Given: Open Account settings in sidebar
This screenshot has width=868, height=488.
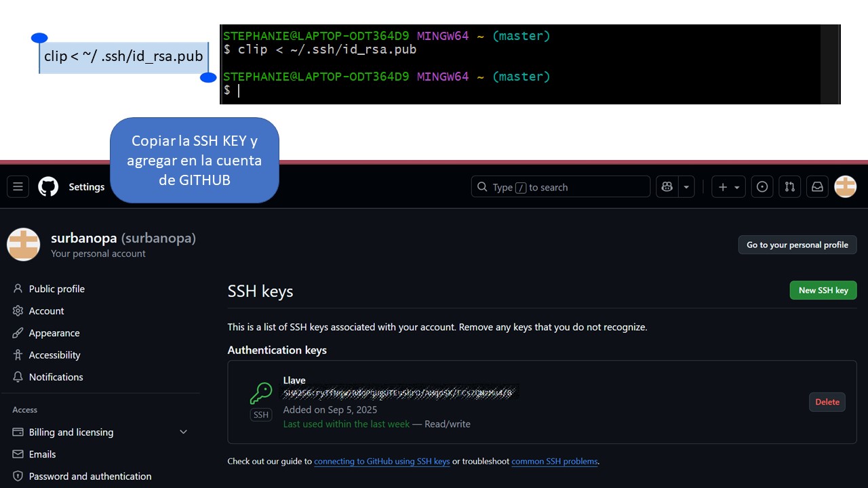Looking at the screenshot, I should click(46, 310).
